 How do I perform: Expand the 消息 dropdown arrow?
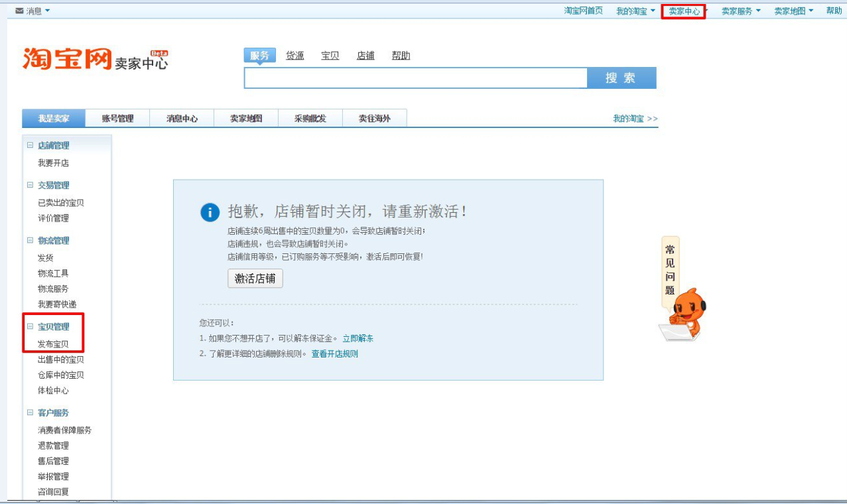pos(47,11)
